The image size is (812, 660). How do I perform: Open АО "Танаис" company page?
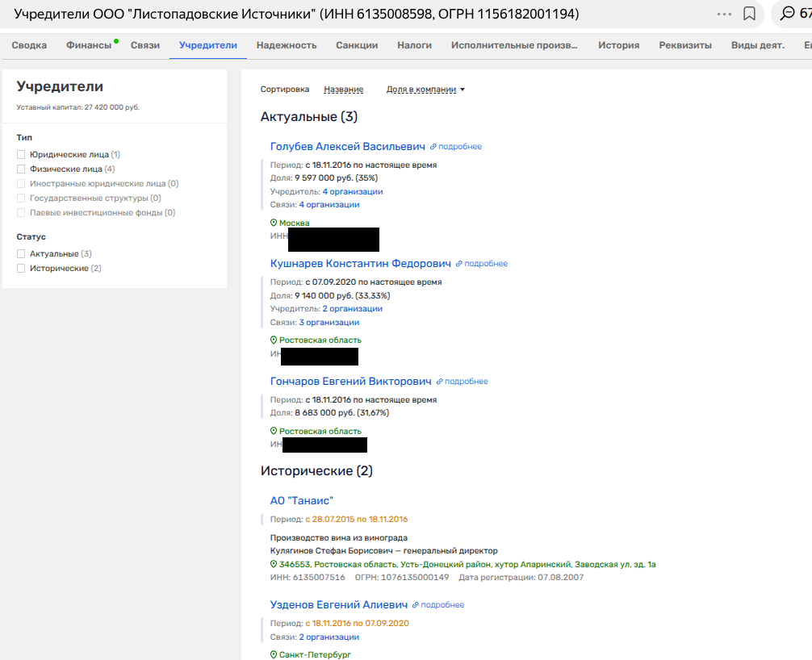tap(302, 501)
